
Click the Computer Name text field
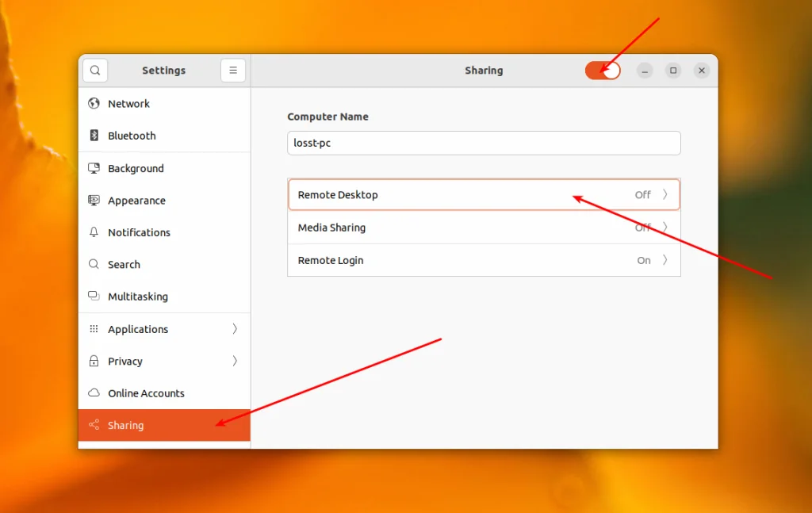484,143
